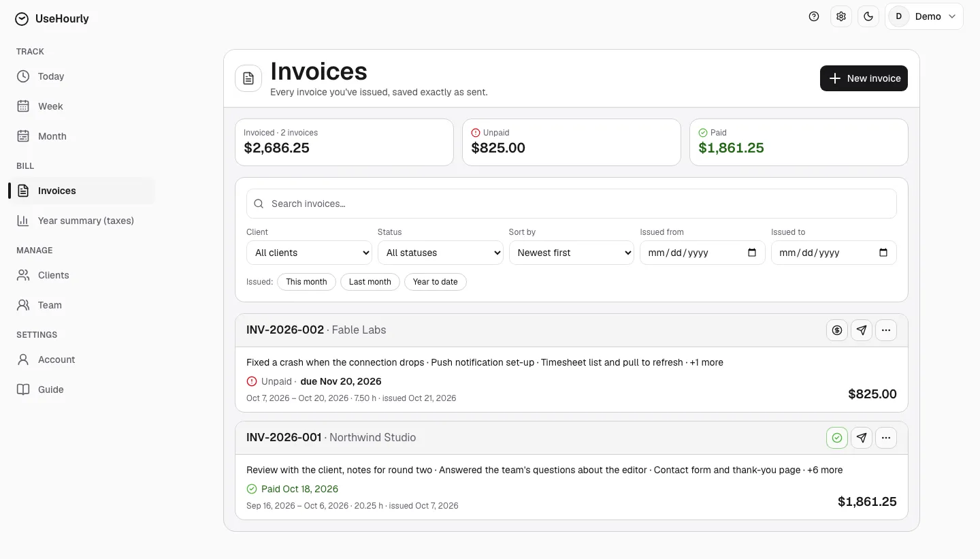
Task: Go to Today in the sidebar
Action: click(x=82, y=76)
